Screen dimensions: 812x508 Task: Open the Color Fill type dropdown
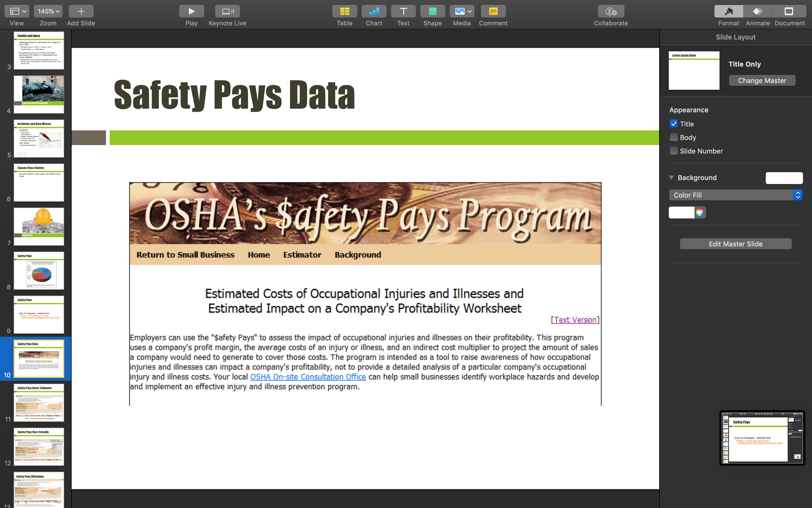click(736, 195)
